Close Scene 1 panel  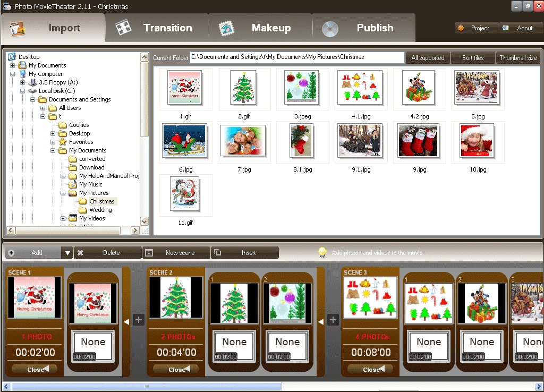tap(35, 369)
